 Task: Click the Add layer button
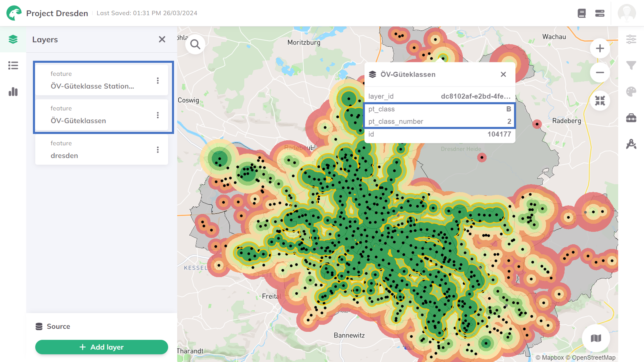pos(101,347)
